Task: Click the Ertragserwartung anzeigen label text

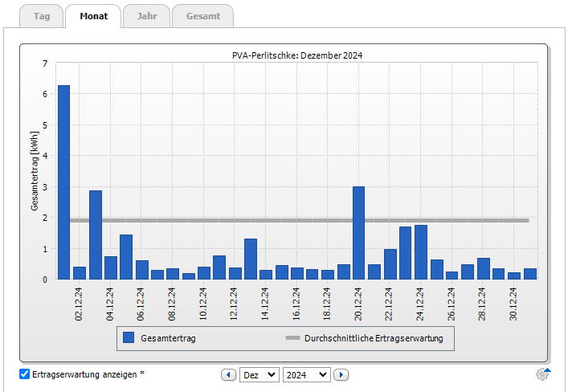Action: point(85,374)
